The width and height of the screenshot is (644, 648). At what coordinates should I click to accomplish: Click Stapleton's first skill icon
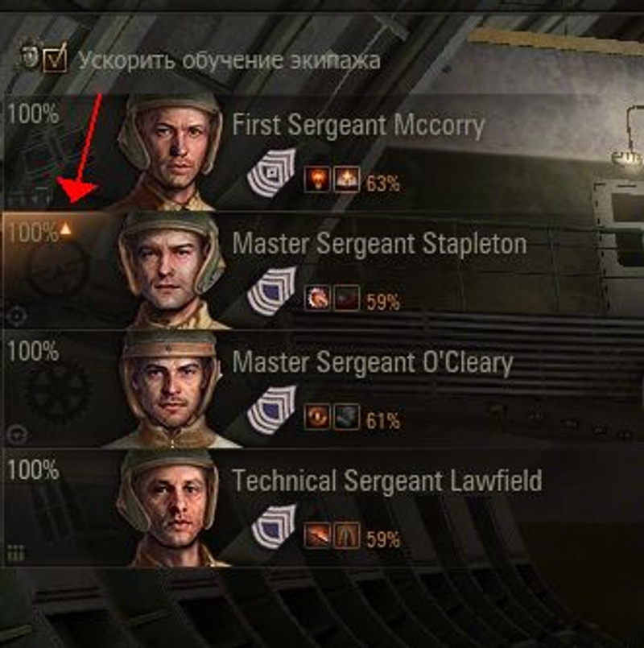pos(317,298)
